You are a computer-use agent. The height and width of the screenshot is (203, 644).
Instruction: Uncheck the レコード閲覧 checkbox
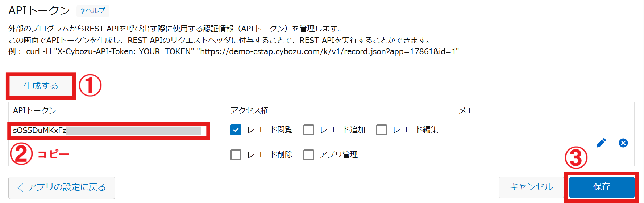236,130
